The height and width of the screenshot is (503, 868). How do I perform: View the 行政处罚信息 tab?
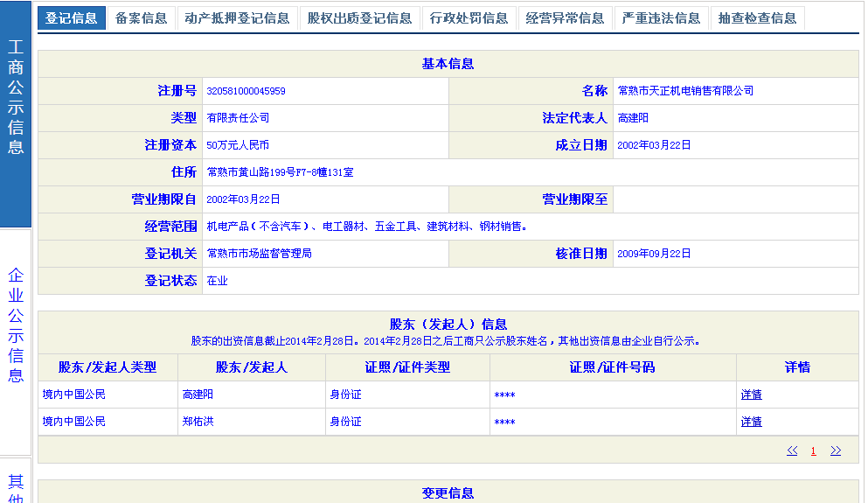pyautogui.click(x=469, y=18)
